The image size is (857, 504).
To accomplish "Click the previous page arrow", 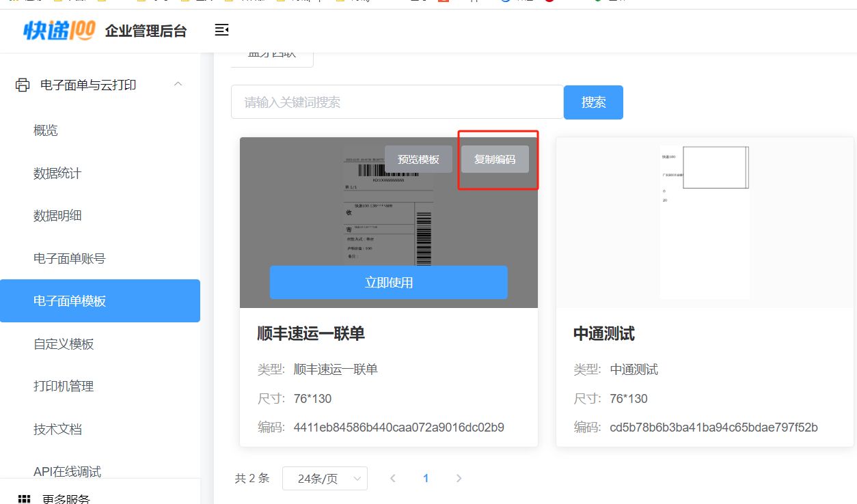I will (393, 478).
